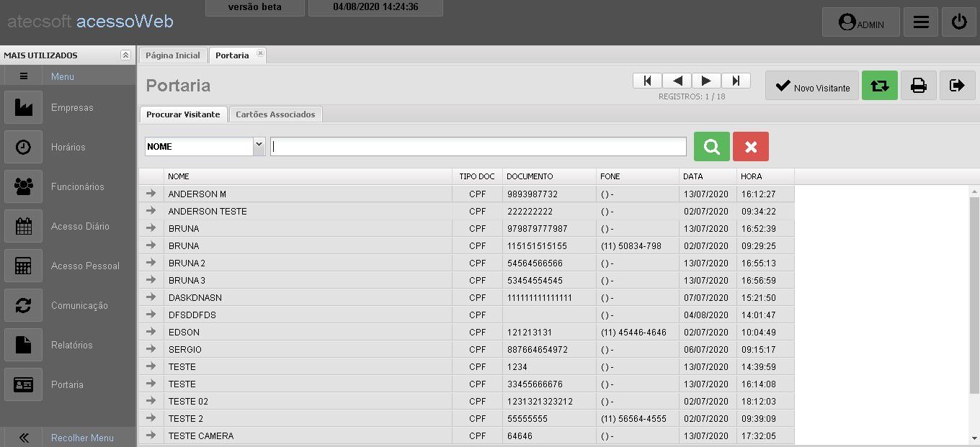The width and height of the screenshot is (980, 447).
Task: Click row arrow for ANDERSON M
Action: pos(151,194)
